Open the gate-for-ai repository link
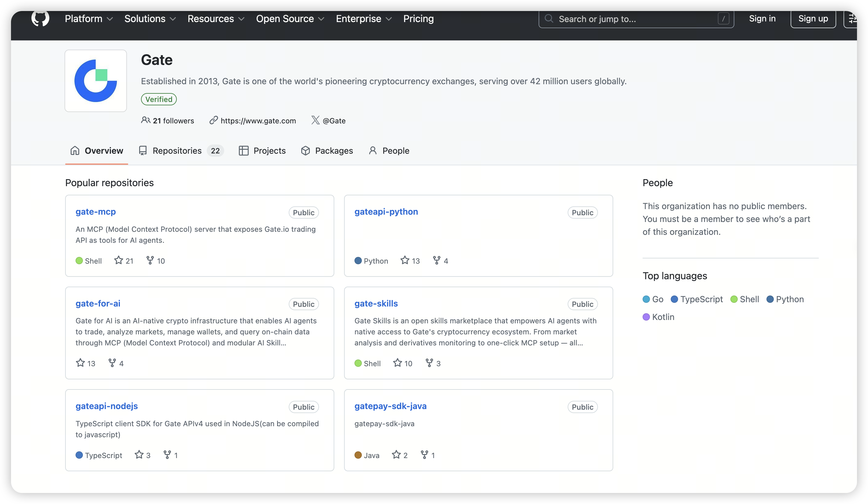The height and width of the screenshot is (504, 868). point(98,303)
